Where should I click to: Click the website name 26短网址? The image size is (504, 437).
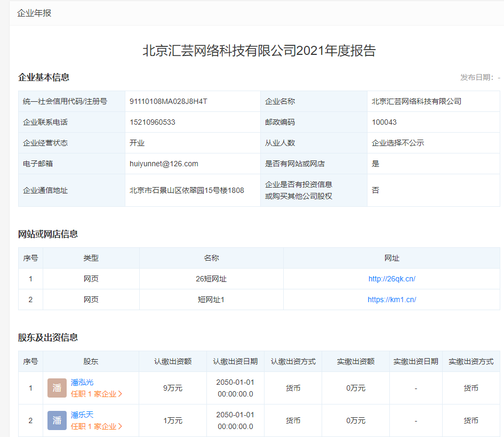click(x=211, y=279)
